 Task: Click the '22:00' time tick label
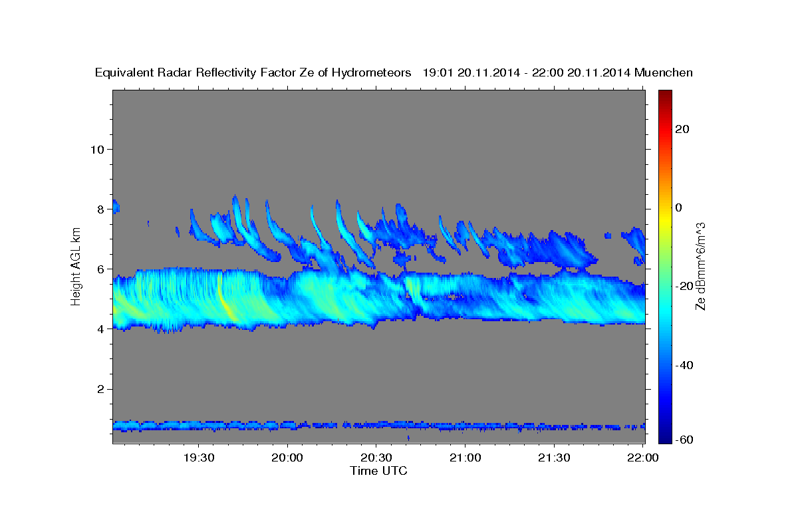coord(643,458)
